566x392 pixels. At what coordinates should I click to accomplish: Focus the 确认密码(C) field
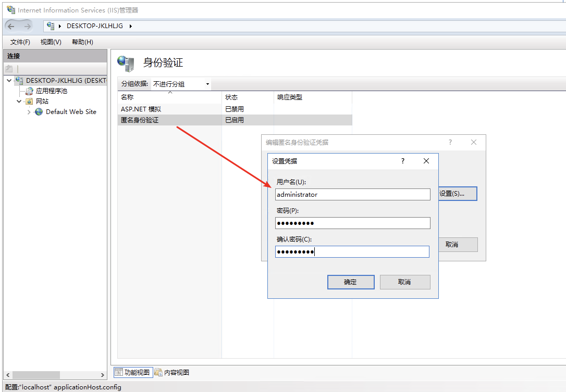[352, 252]
